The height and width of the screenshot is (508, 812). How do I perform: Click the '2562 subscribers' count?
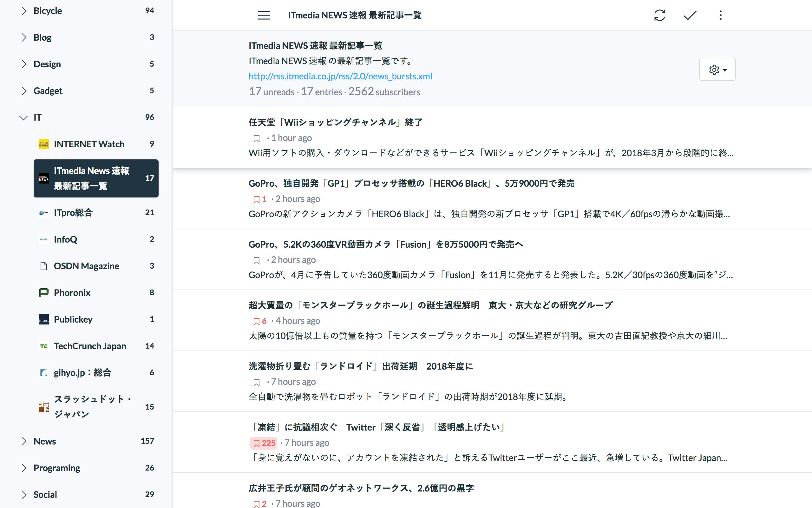384,92
